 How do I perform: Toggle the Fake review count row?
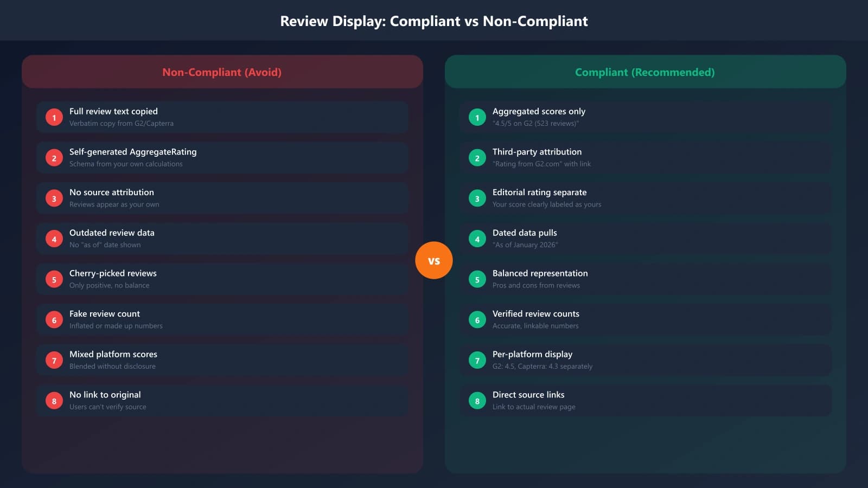click(222, 319)
